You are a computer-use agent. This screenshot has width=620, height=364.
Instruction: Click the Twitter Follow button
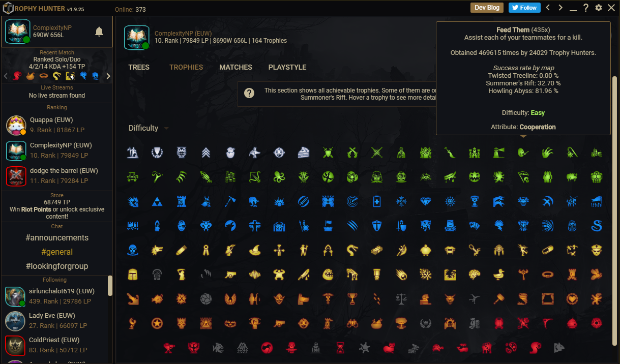tap(524, 8)
